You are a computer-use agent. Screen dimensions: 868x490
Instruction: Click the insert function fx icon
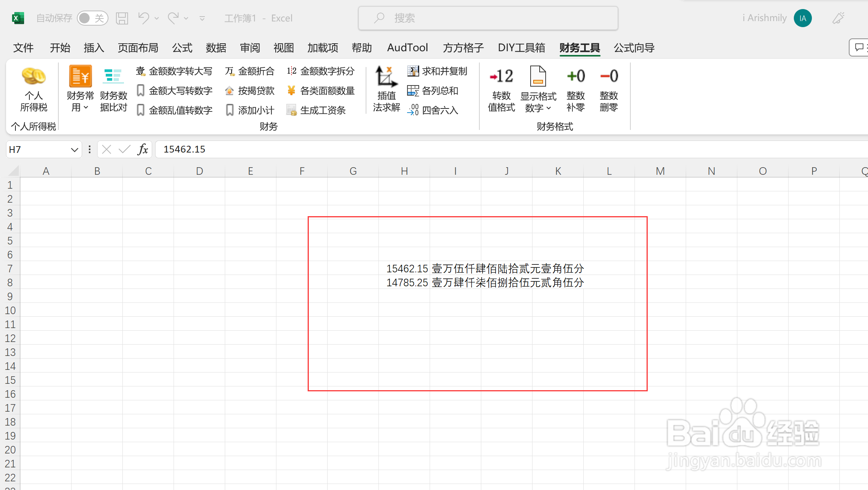tap(143, 150)
